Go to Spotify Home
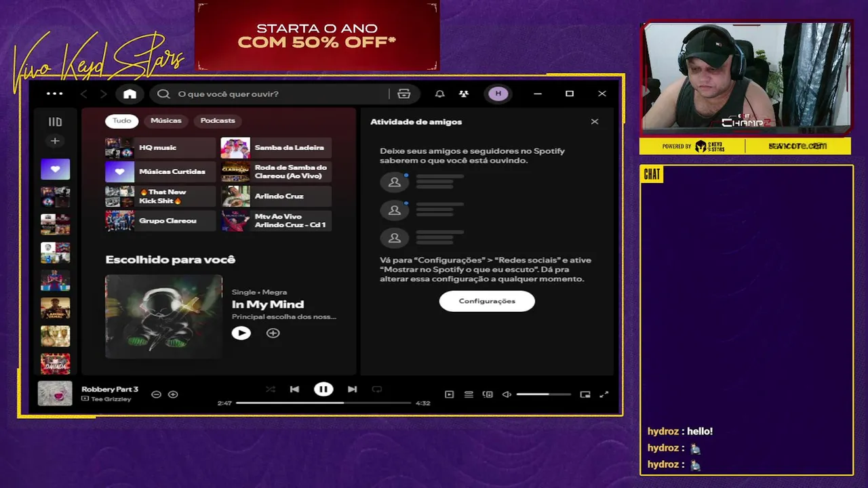Screen dimensions: 868x488 point(130,94)
